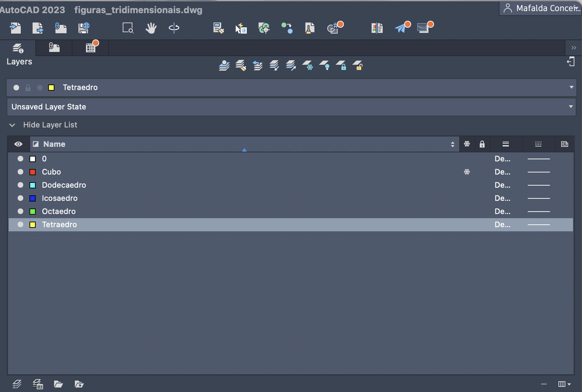Click the paperclip folder icon in top toolbar

click(61, 28)
